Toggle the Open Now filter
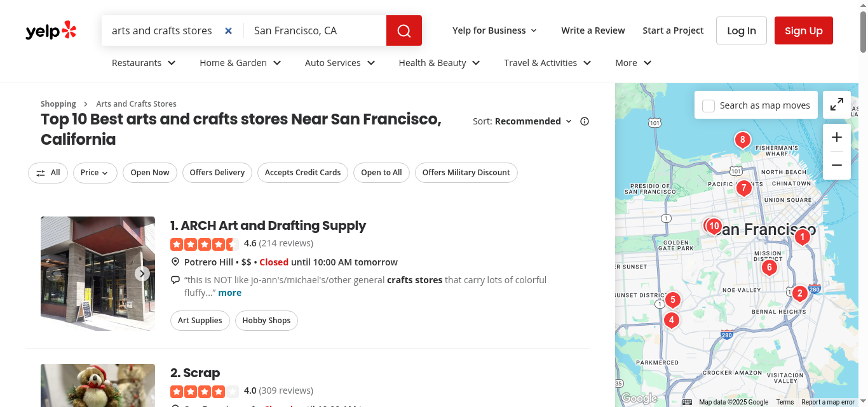Screen dimensions: 868x407 click(x=150, y=173)
